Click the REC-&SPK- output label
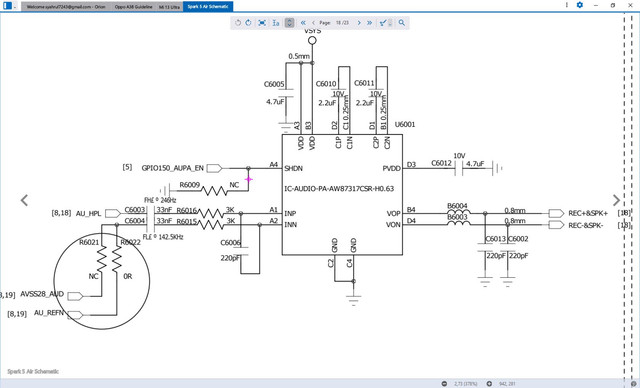 586,225
